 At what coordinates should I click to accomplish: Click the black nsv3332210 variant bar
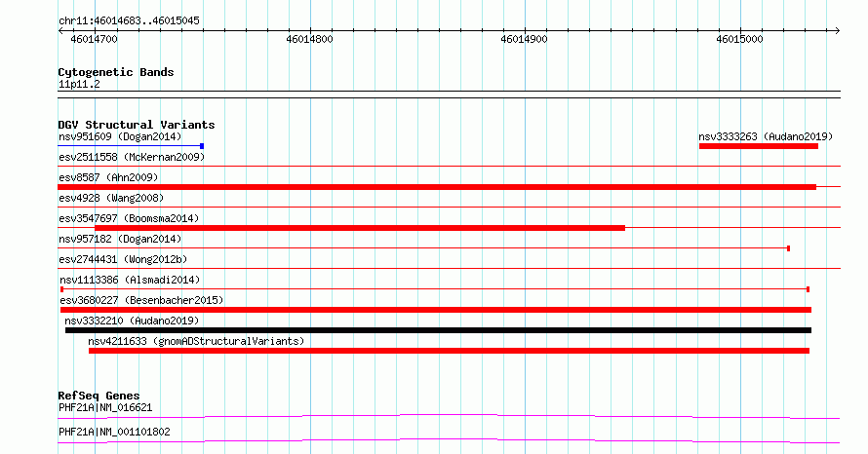click(439, 330)
